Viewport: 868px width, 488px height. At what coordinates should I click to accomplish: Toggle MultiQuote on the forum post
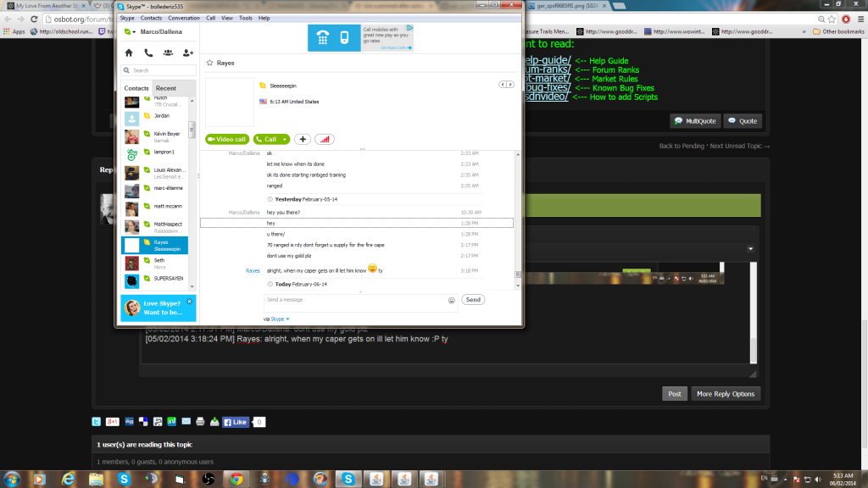pyautogui.click(x=695, y=121)
